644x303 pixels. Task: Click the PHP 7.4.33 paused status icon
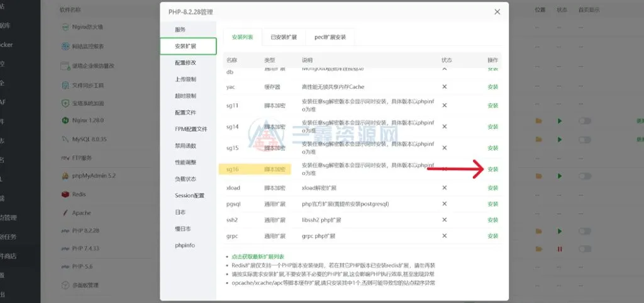coord(559,249)
